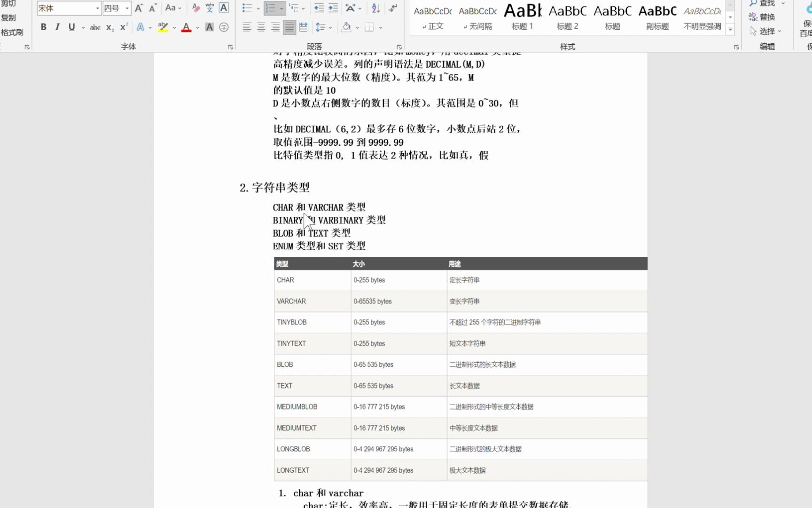812x508 pixels.
Task: Clear all formatting with eraser icon
Action: [196, 8]
